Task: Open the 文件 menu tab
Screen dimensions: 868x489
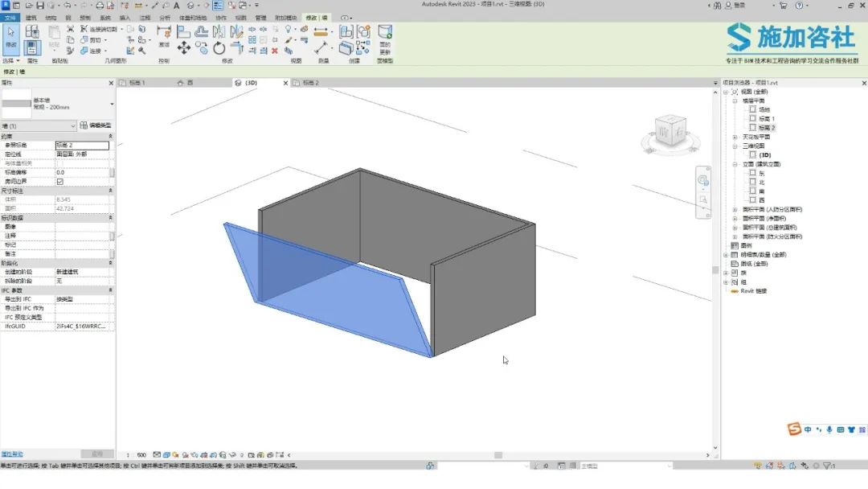Action: coord(10,18)
